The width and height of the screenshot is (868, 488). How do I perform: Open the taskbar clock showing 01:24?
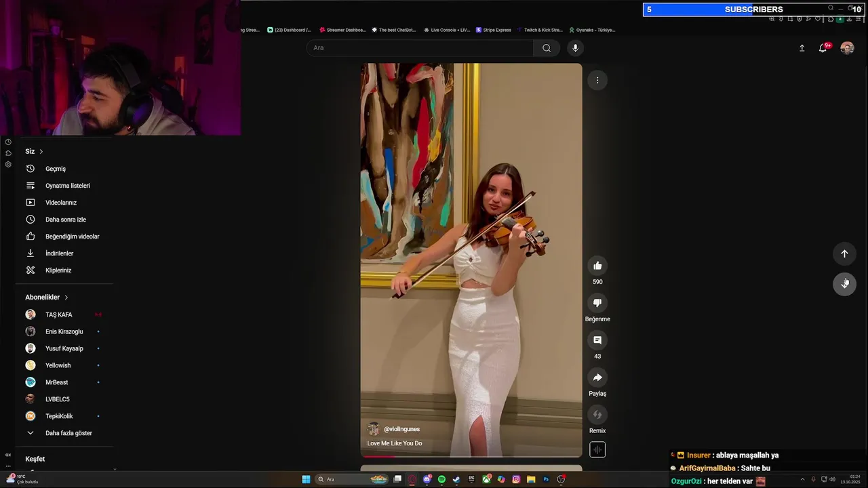pyautogui.click(x=850, y=479)
